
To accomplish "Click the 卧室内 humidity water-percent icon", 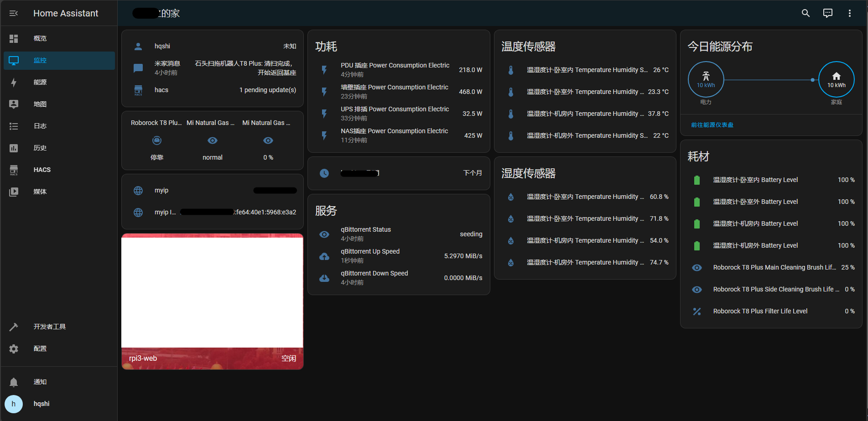I will coord(511,197).
